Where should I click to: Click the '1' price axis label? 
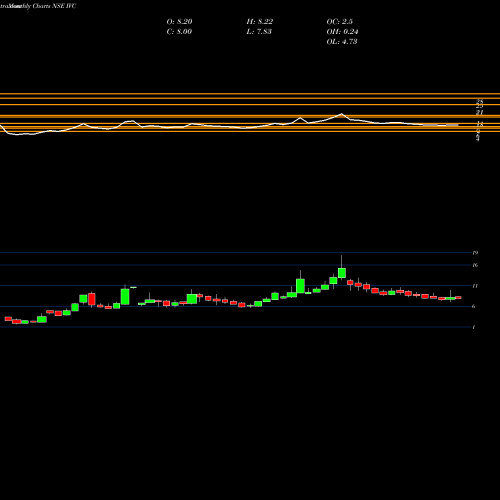point(474,327)
